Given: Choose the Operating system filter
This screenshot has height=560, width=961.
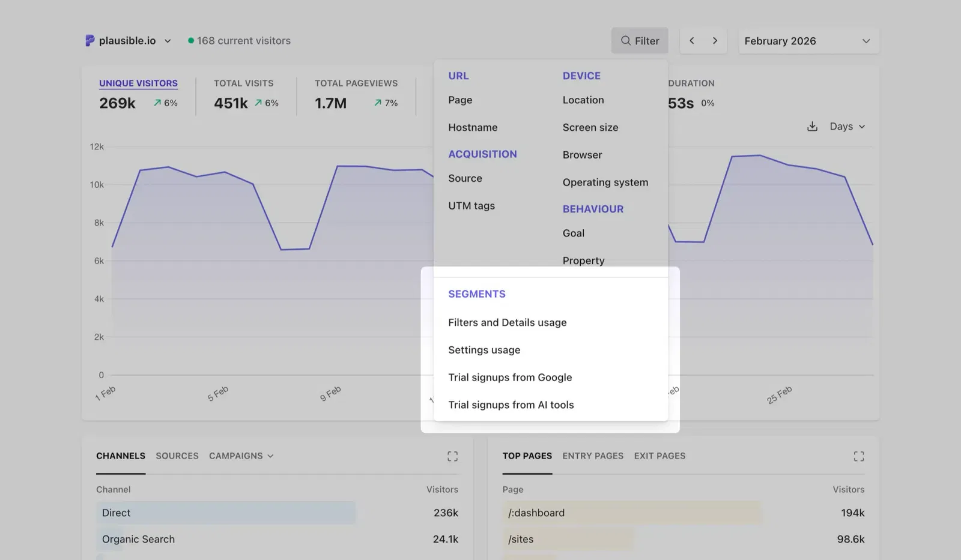Looking at the screenshot, I should (605, 182).
